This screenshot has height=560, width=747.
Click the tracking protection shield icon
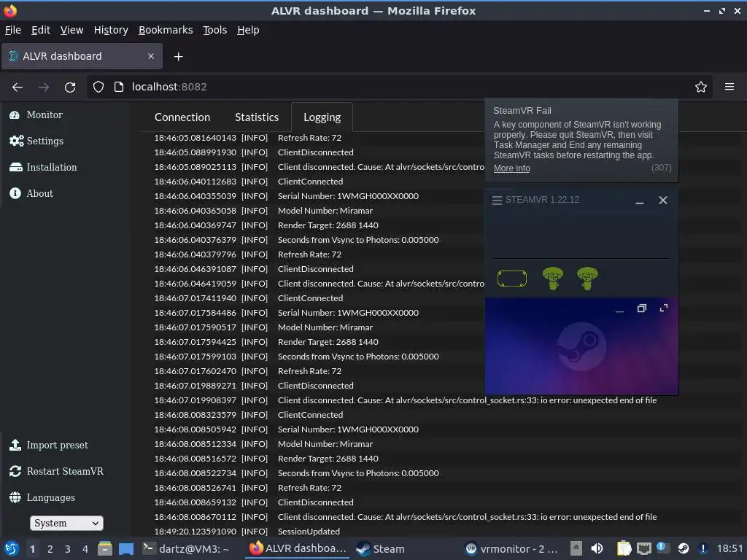98,87
